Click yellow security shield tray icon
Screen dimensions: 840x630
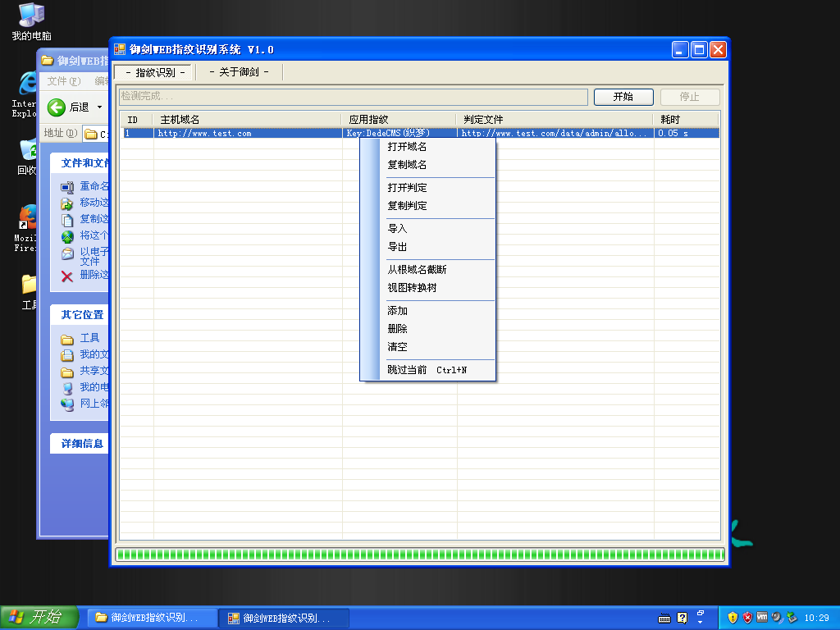(733, 618)
